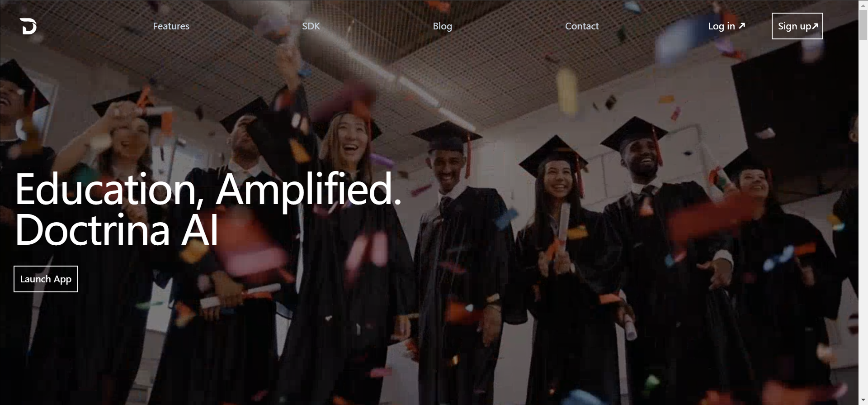Screen dimensions: 868x405
Task: Select Contact in the top navigation
Action: [x=582, y=26]
